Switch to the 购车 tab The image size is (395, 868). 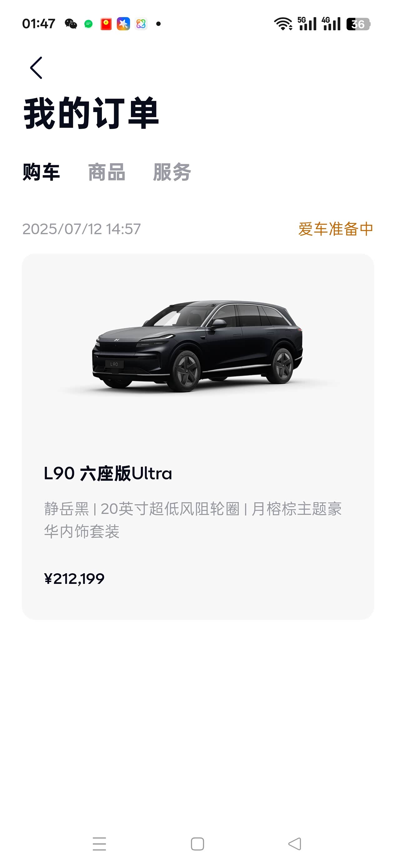click(41, 172)
